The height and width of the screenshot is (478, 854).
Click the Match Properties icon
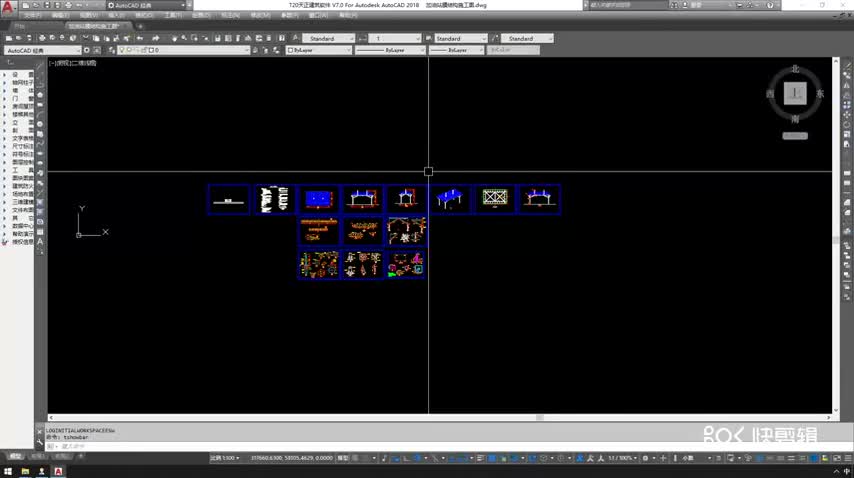(x=117, y=39)
